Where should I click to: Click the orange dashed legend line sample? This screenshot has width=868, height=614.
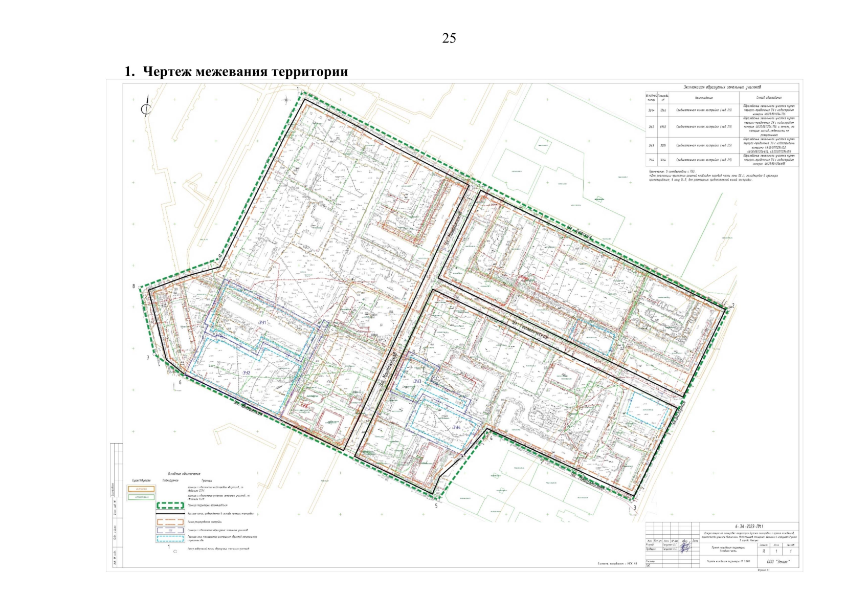170,522
